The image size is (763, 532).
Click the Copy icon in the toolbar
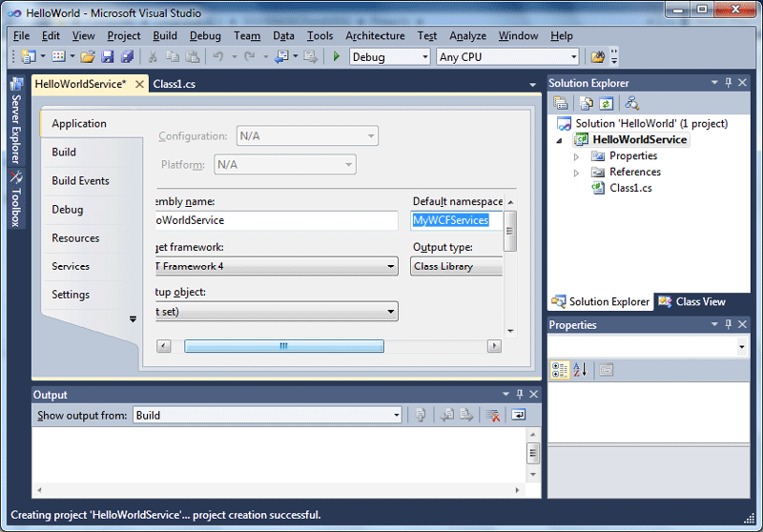(173, 57)
